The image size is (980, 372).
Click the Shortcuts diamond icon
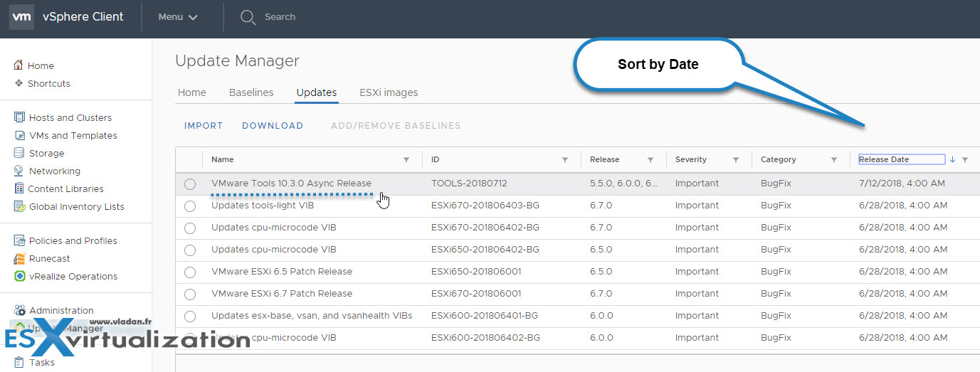[19, 83]
